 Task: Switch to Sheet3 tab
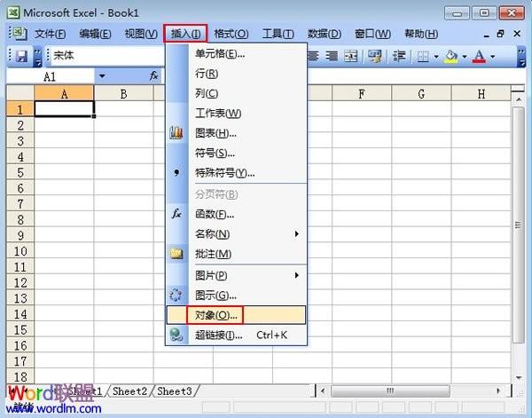(175, 391)
